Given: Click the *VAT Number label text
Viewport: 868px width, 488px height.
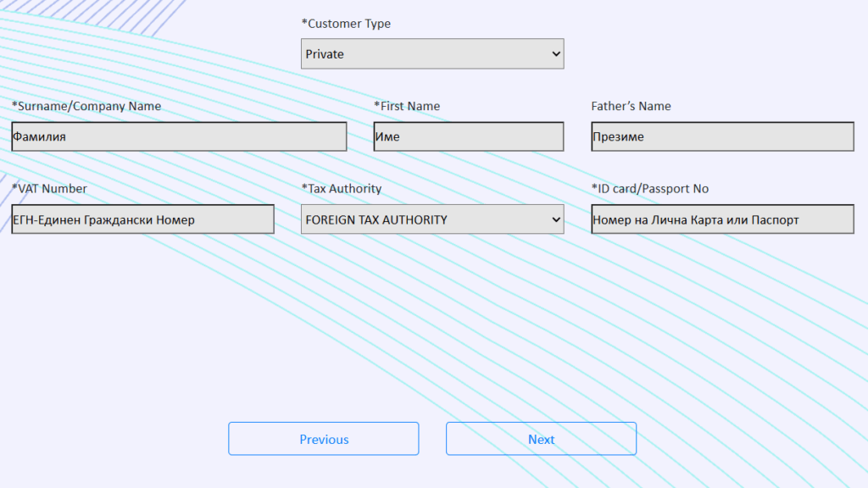Looking at the screenshot, I should click(x=49, y=189).
